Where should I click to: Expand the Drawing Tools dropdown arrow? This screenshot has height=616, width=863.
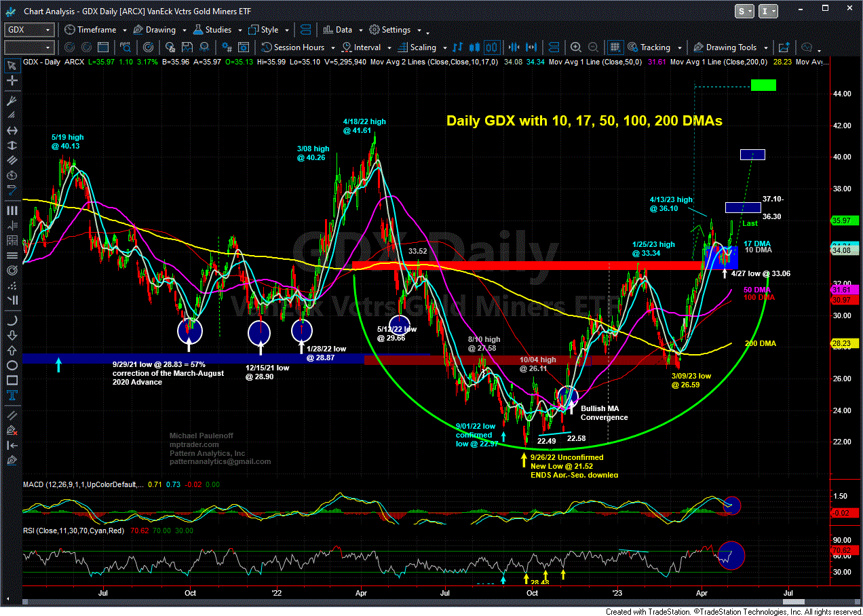click(765, 48)
